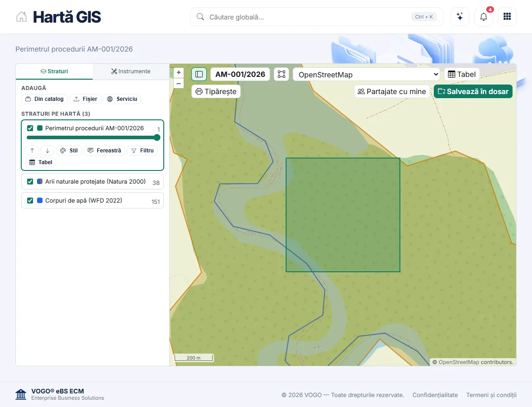
Task: Open Filtru for the layer
Action: point(142,151)
